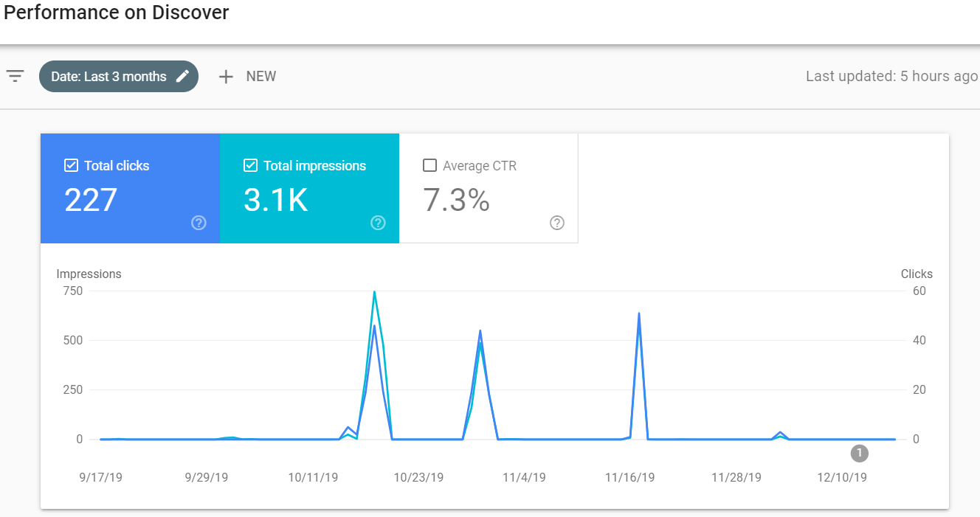Click the 60 clicks axis value

coord(919,291)
